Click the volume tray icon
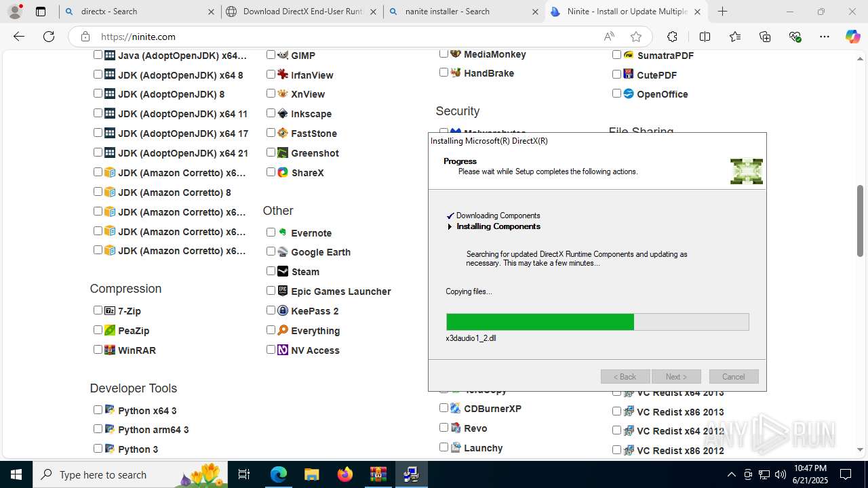This screenshot has width=868, height=488. [x=781, y=474]
